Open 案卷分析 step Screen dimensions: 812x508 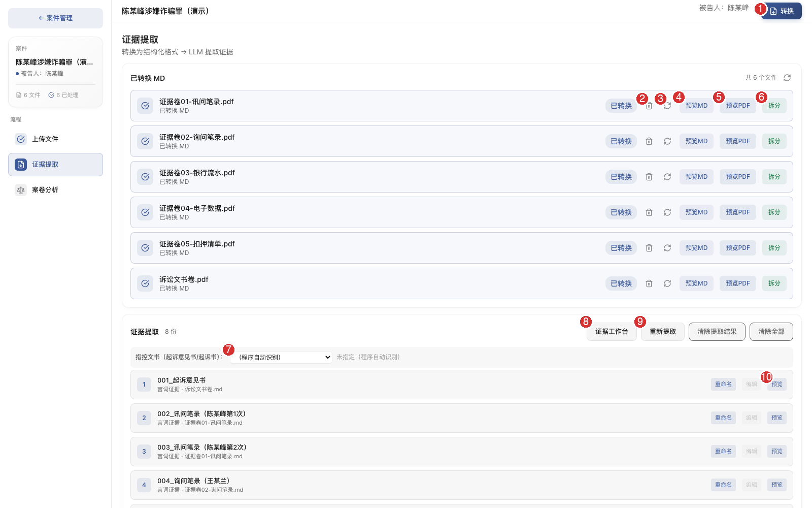pyautogui.click(x=55, y=190)
